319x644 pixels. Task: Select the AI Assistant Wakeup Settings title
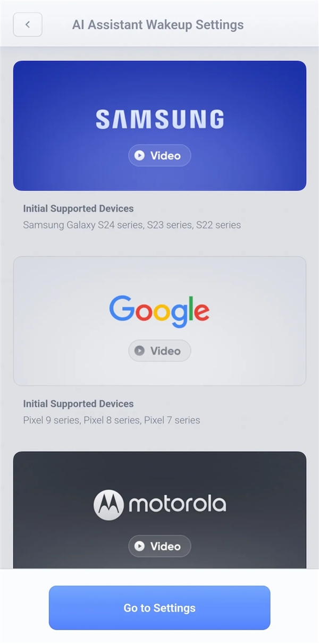tap(158, 25)
